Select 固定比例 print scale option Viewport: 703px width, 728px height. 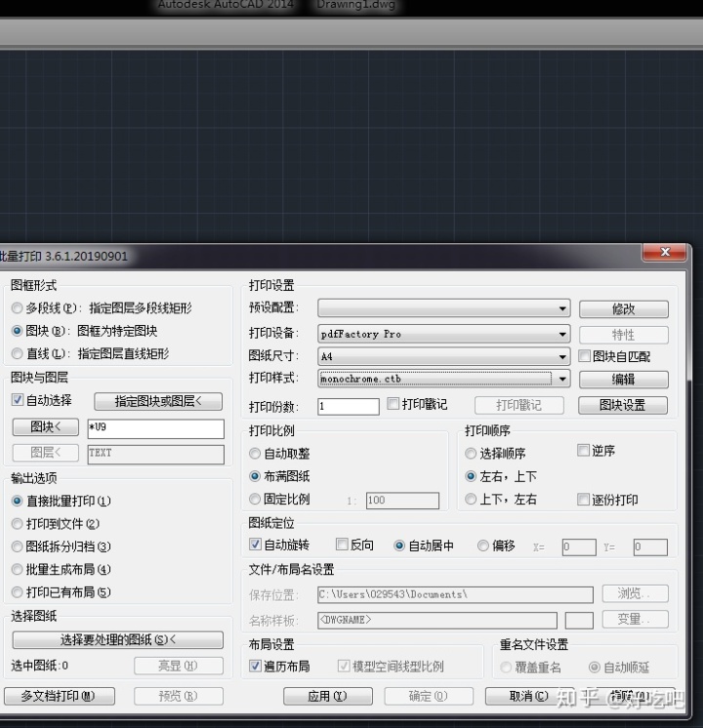(x=255, y=499)
